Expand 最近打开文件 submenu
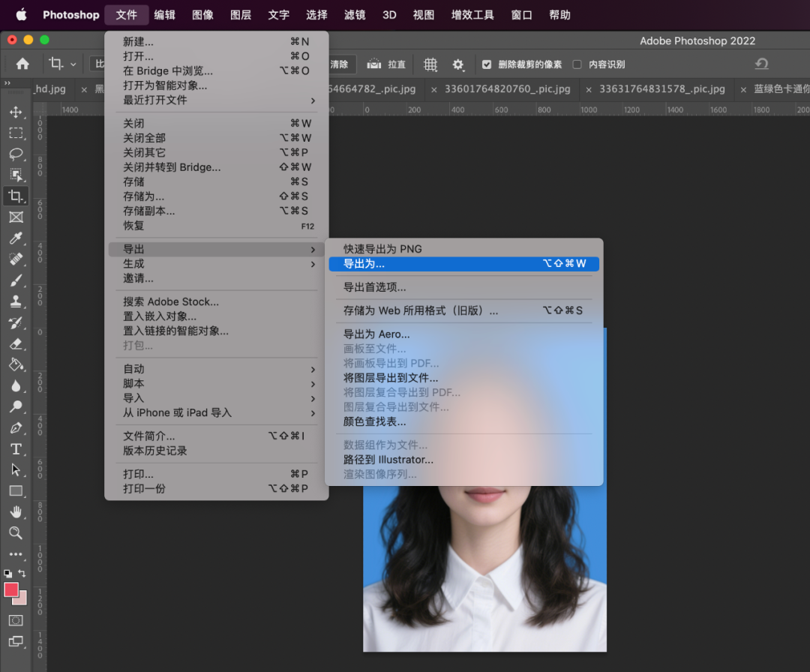Screen dimensions: 810x672 (x=217, y=100)
